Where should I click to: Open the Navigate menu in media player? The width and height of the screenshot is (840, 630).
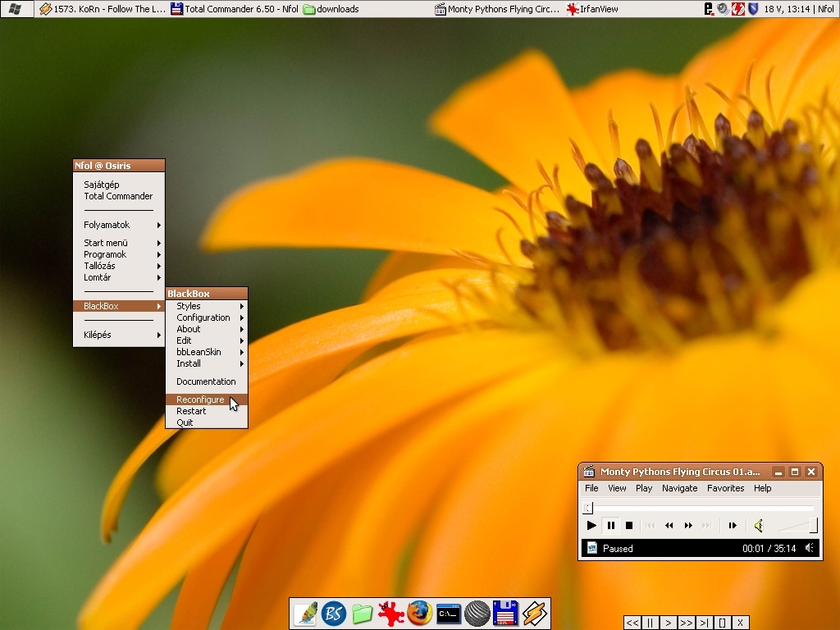click(679, 488)
